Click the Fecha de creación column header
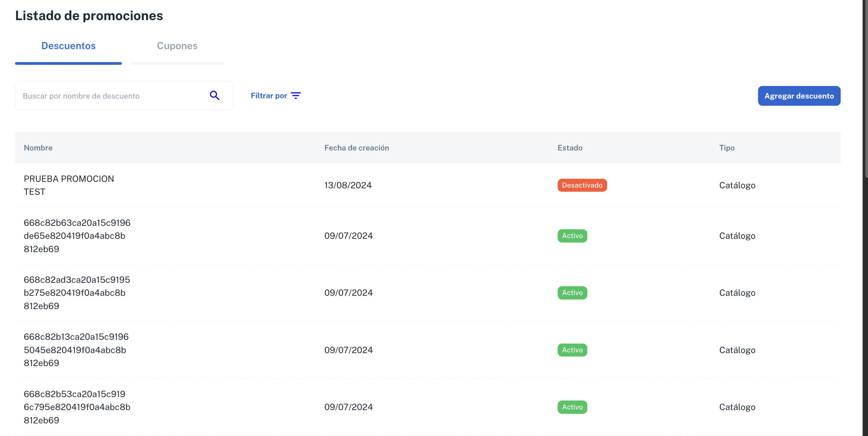This screenshot has height=436, width=868. click(356, 148)
